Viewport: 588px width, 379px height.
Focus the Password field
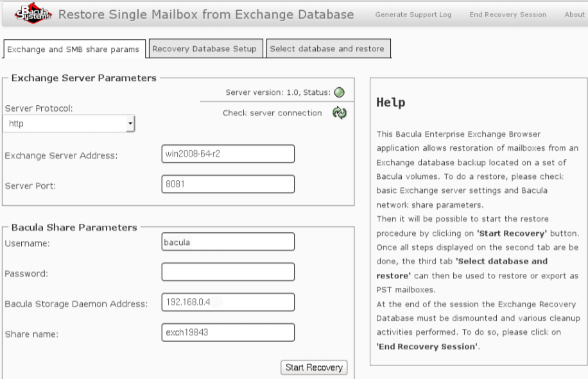pyautogui.click(x=228, y=273)
